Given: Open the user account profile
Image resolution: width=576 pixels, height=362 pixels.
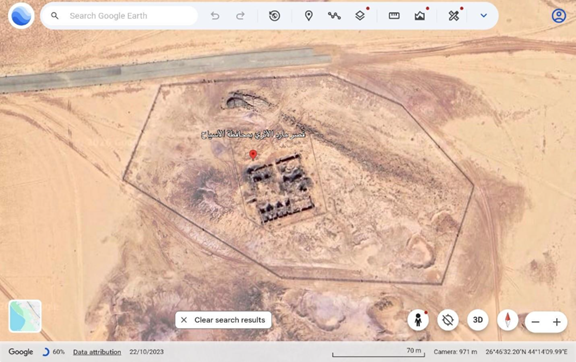Looking at the screenshot, I should click(559, 16).
